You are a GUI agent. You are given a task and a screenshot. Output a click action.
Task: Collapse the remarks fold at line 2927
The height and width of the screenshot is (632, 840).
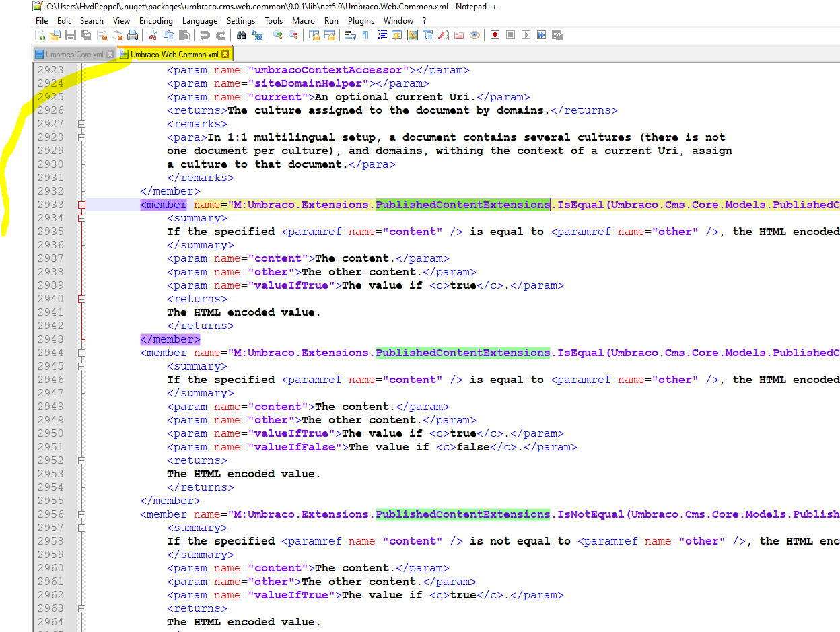pyautogui.click(x=82, y=124)
